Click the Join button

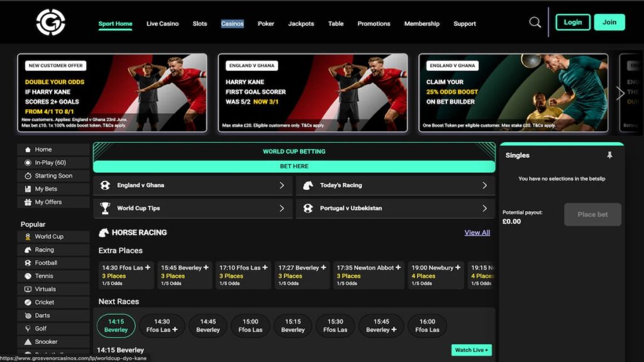tap(609, 22)
